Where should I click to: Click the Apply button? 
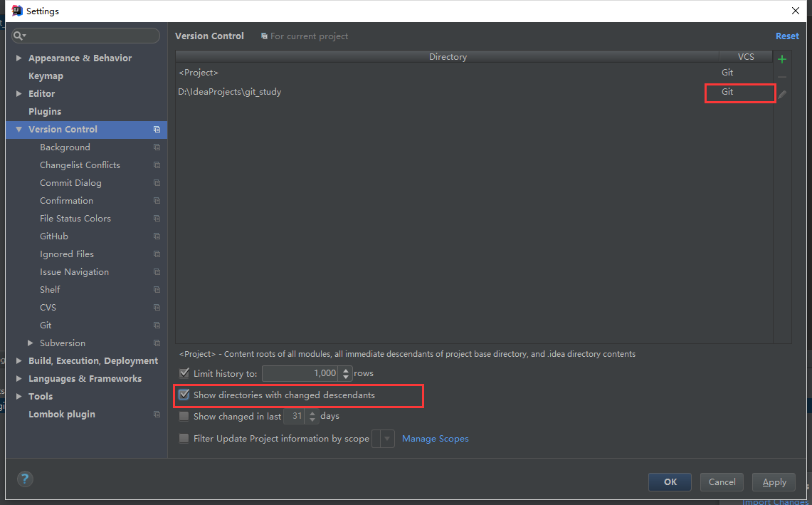tap(774, 482)
